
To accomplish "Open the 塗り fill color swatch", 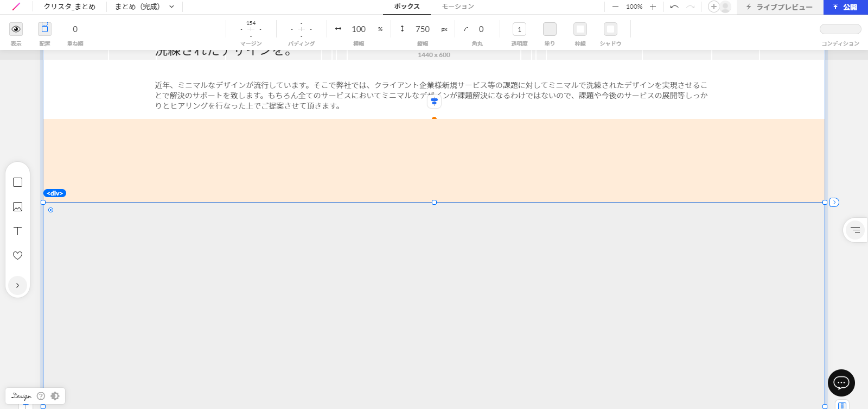I will tap(550, 29).
